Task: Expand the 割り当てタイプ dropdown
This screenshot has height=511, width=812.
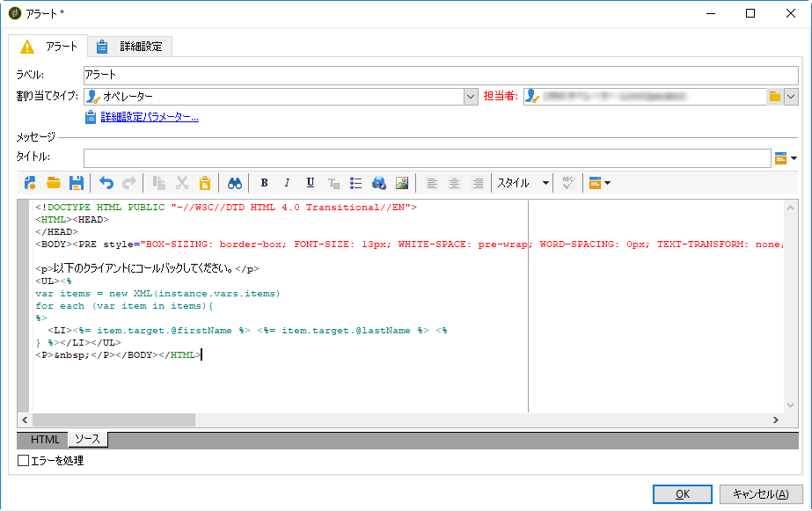Action: pos(471,96)
